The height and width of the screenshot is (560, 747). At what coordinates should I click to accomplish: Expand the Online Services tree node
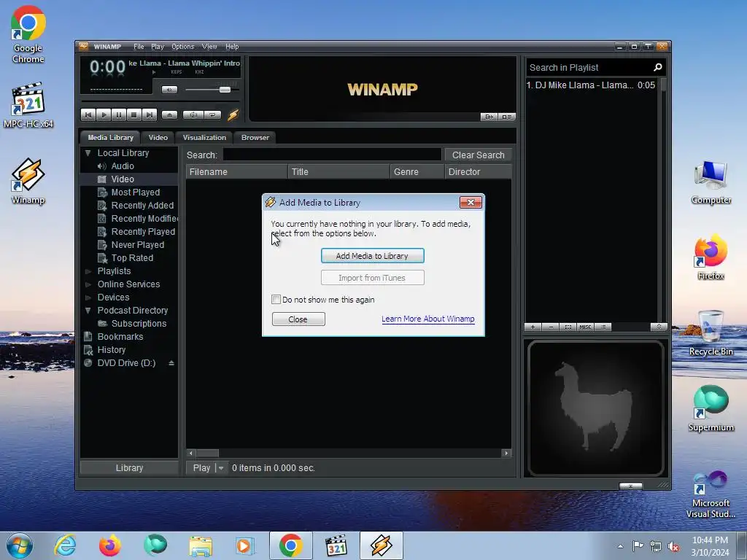pos(88,284)
